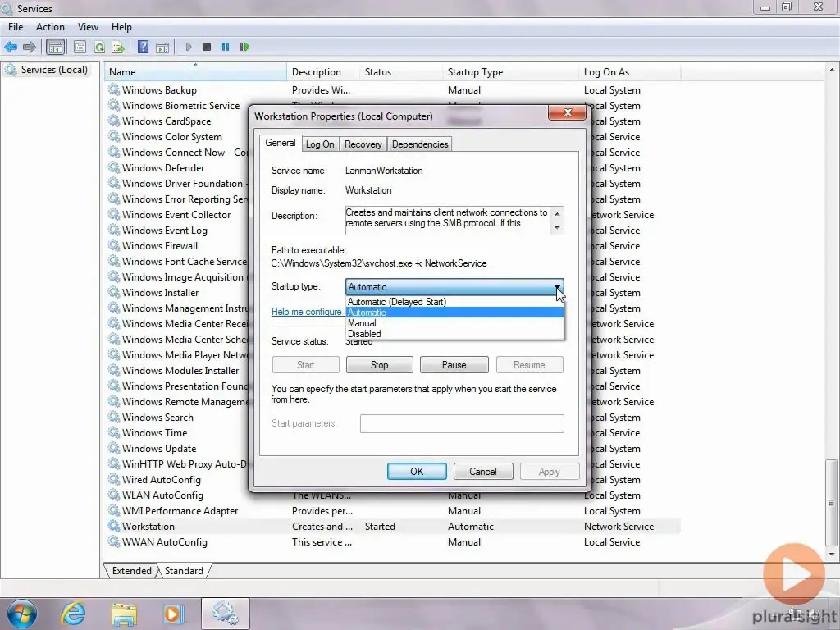Open the Help menu

coord(121,27)
